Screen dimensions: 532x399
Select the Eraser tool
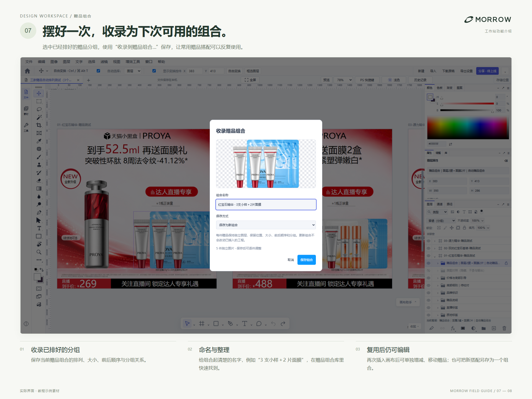39,181
